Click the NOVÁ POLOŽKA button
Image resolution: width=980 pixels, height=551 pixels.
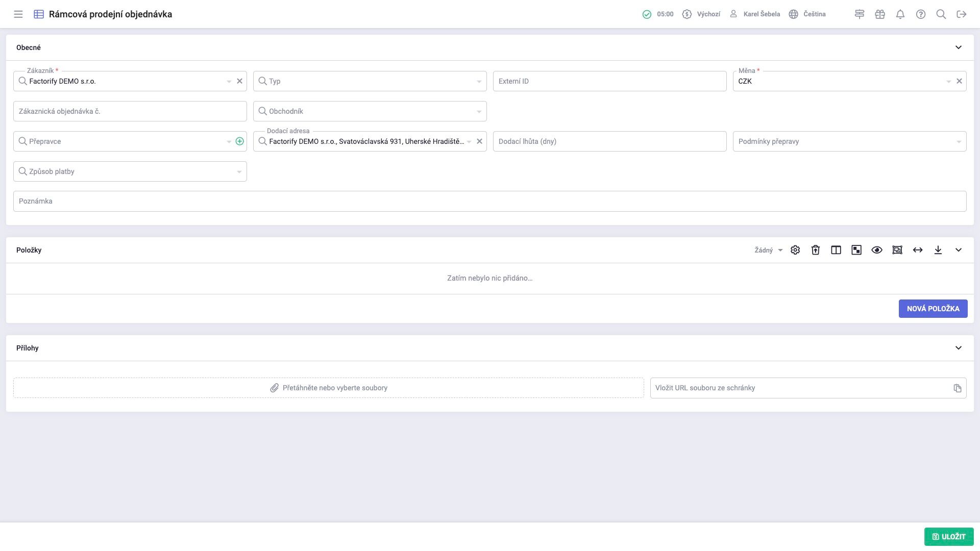click(933, 309)
